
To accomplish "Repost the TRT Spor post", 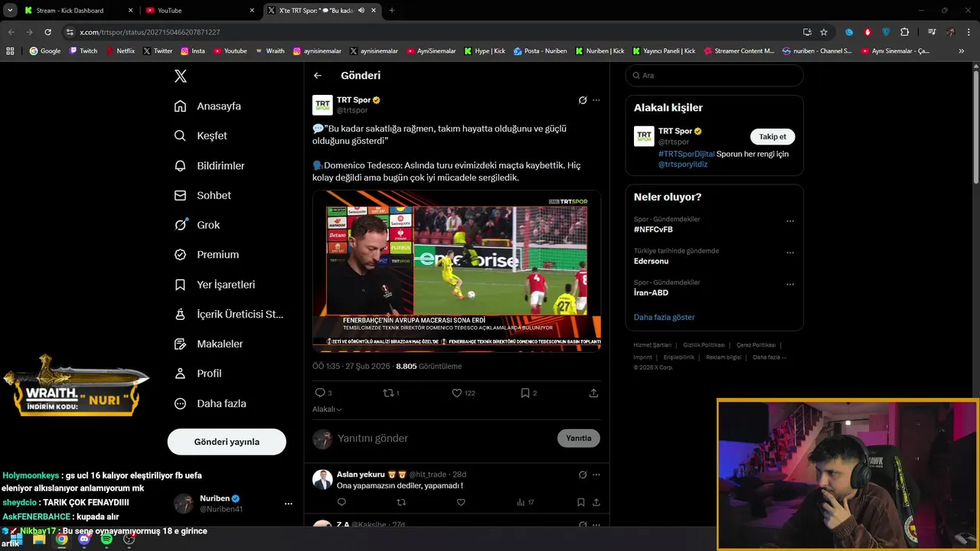I will (x=388, y=393).
